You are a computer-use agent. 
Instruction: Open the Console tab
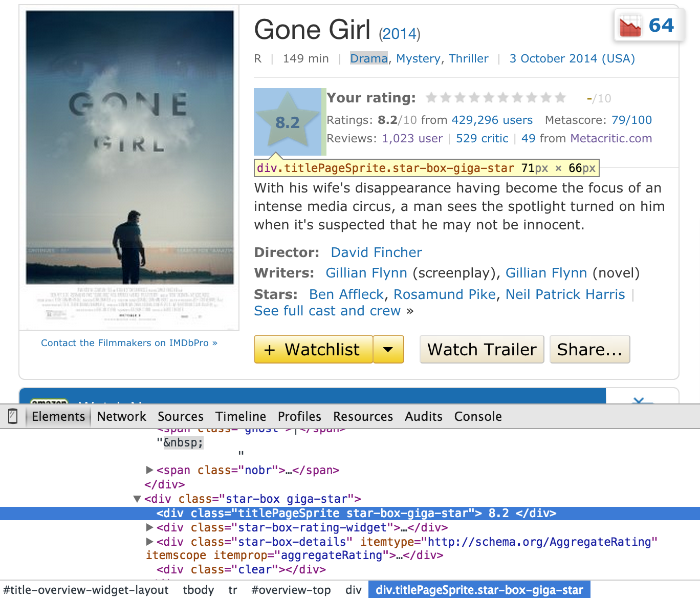pos(478,416)
